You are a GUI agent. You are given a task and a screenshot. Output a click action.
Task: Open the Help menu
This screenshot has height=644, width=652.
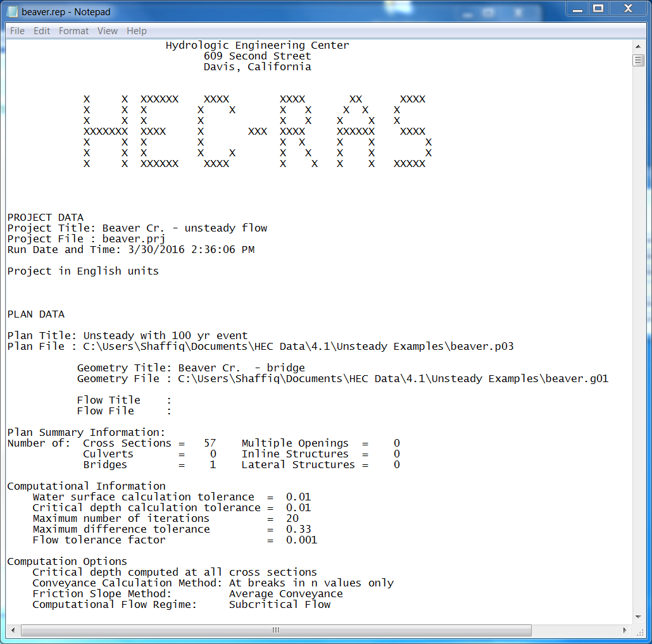click(136, 31)
